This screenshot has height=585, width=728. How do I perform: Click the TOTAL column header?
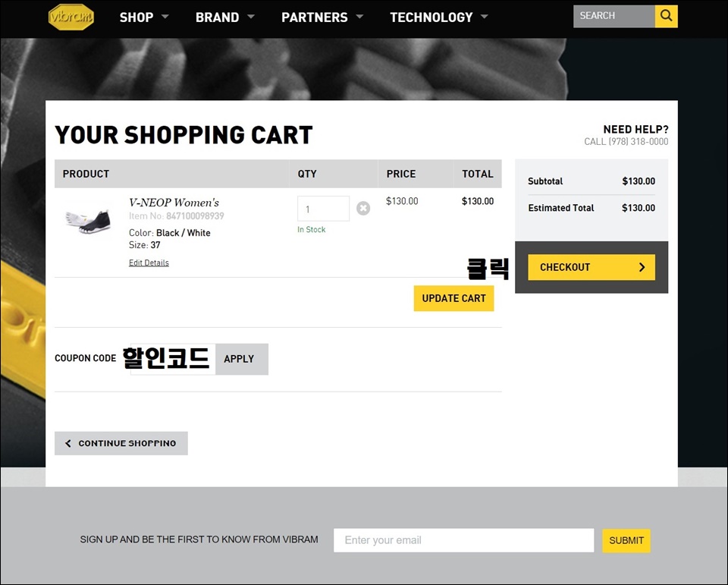tap(477, 174)
